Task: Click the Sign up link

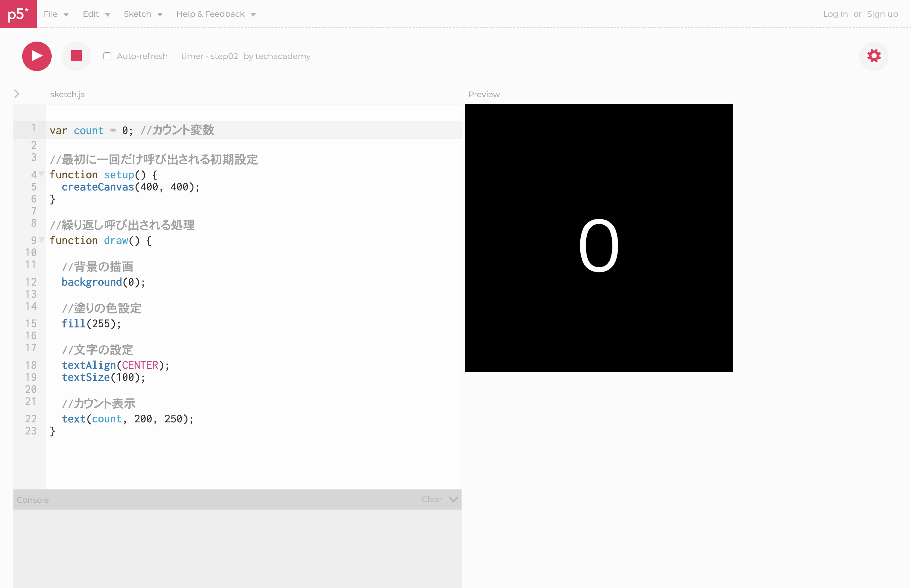Action: (x=882, y=14)
